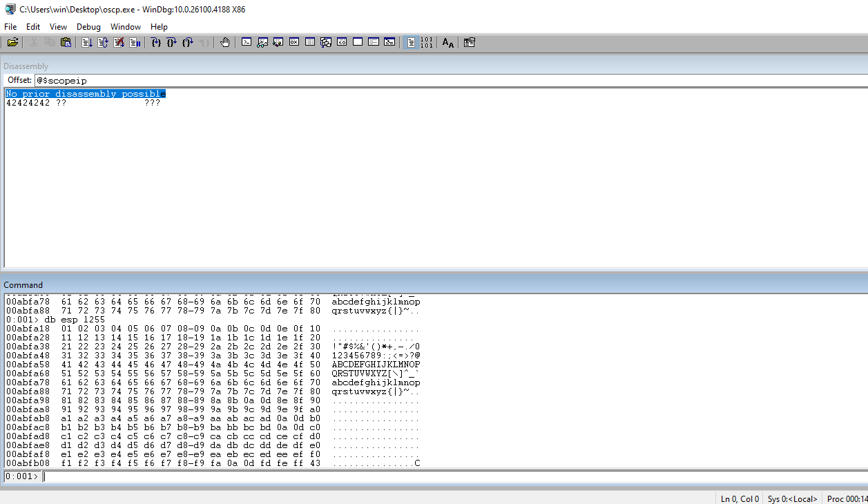Open the Call Stack window icon

326,43
